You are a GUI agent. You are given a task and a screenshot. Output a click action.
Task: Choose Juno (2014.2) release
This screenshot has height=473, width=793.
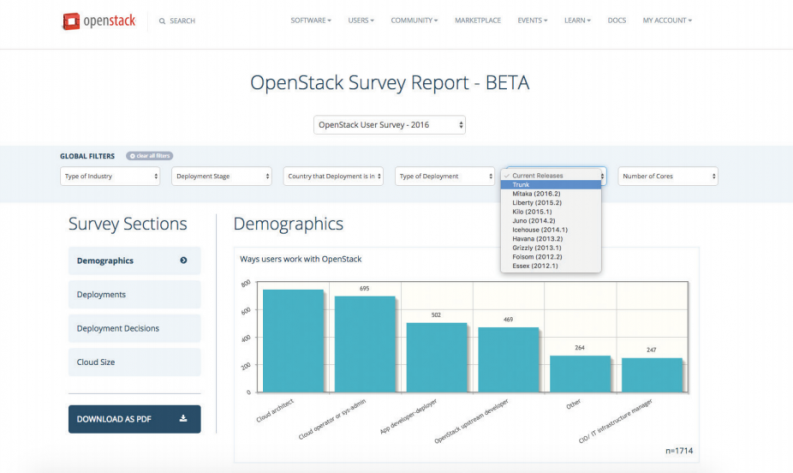click(551, 221)
